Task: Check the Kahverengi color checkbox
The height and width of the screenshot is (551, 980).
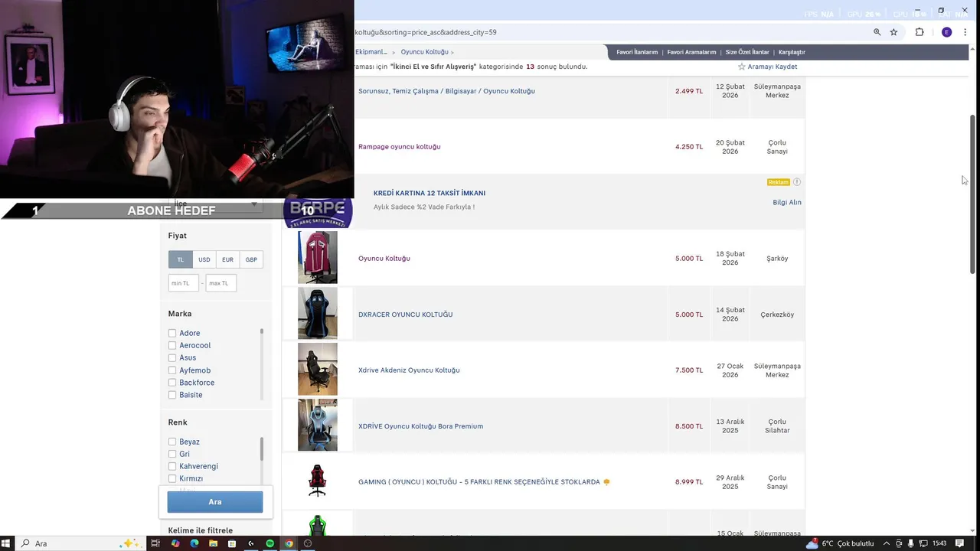Action: coord(172,466)
